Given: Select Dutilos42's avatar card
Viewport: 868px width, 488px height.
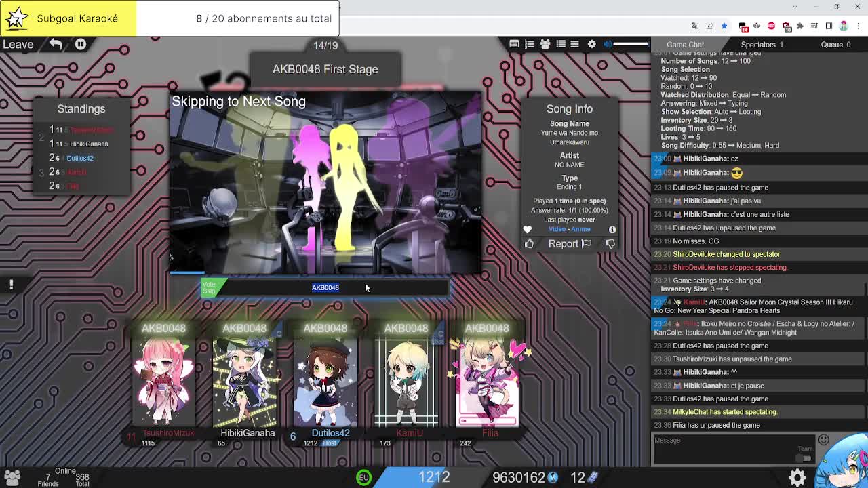Looking at the screenshot, I should [x=325, y=381].
